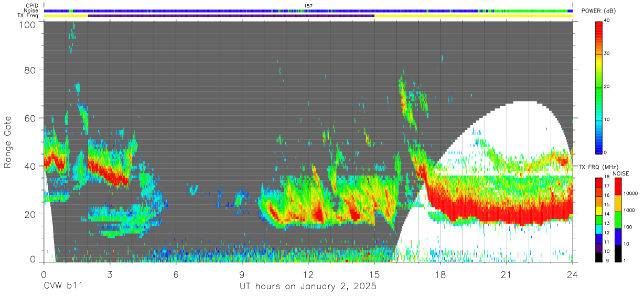644x297 pixels.
Task: Click the 18 tick on TX FRQ scale
Action: (x=608, y=178)
